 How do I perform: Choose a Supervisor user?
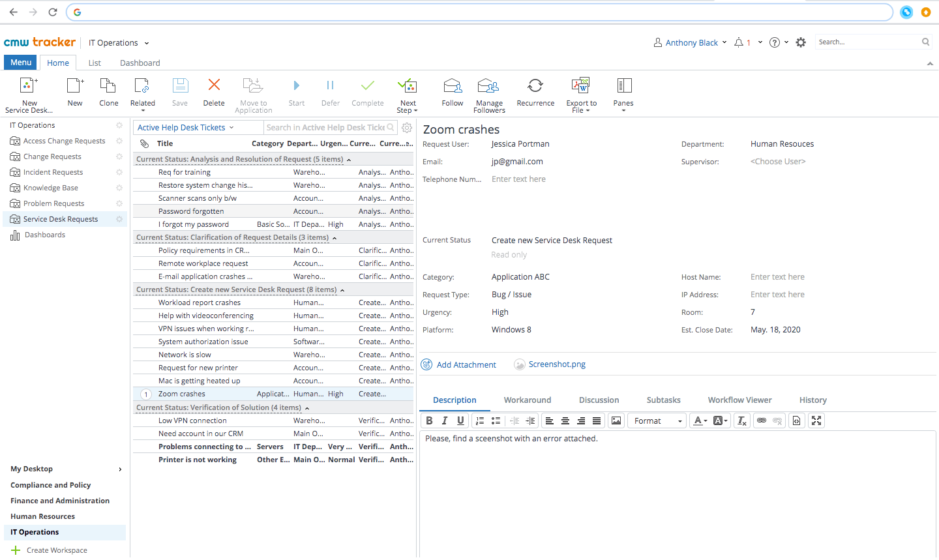tap(778, 162)
